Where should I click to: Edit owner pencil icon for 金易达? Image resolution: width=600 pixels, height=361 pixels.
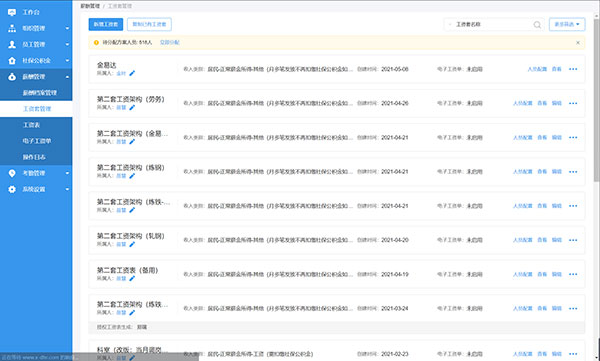(132, 73)
